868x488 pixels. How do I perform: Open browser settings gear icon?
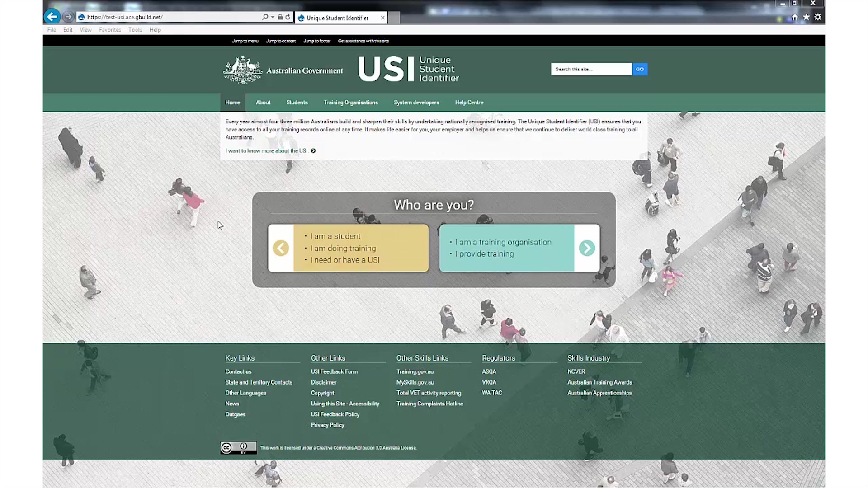pyautogui.click(x=818, y=17)
